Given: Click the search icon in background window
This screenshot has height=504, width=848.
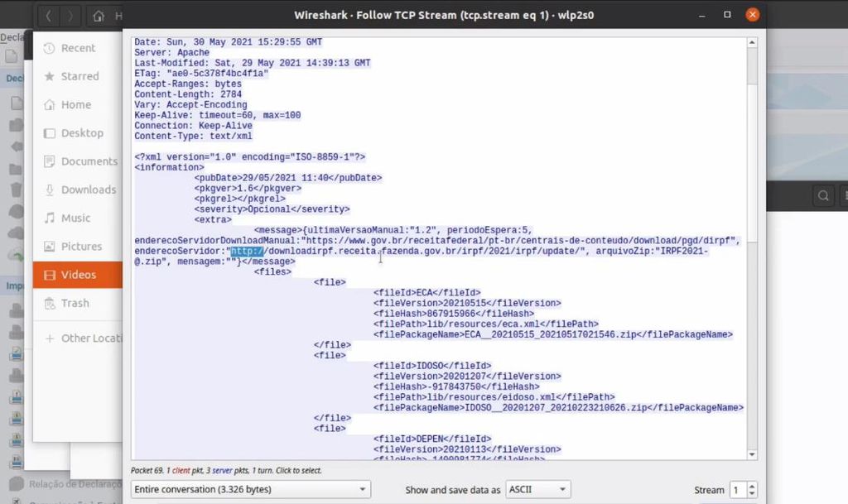Looking at the screenshot, I should [x=823, y=195].
